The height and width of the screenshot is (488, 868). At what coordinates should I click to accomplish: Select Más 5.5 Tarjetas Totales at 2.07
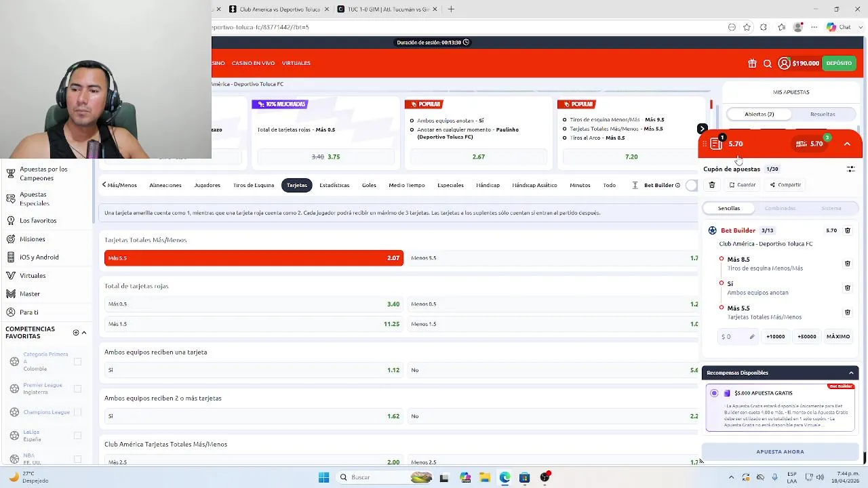(x=254, y=258)
